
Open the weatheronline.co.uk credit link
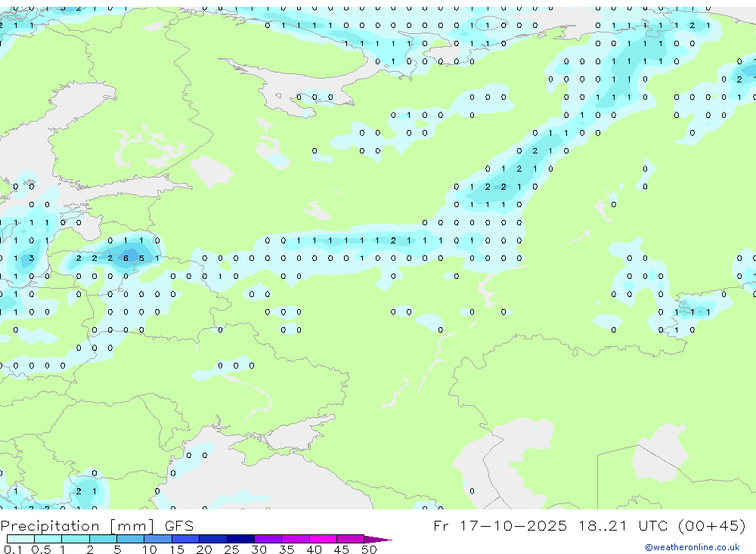692,547
